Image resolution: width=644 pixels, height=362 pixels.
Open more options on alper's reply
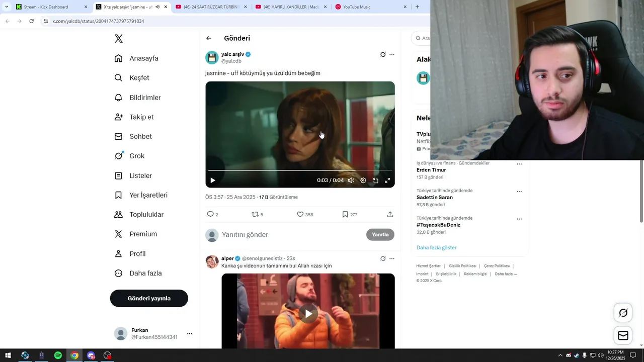[x=392, y=258]
